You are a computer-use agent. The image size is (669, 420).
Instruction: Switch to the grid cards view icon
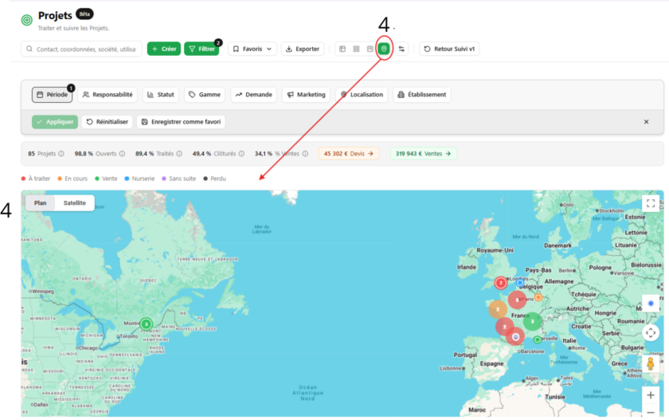pos(356,49)
